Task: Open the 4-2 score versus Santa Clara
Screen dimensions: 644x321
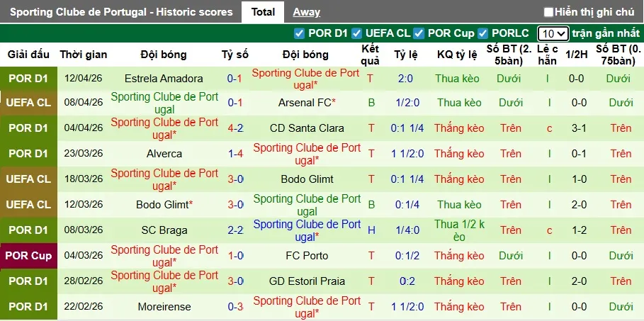Action: tap(235, 128)
